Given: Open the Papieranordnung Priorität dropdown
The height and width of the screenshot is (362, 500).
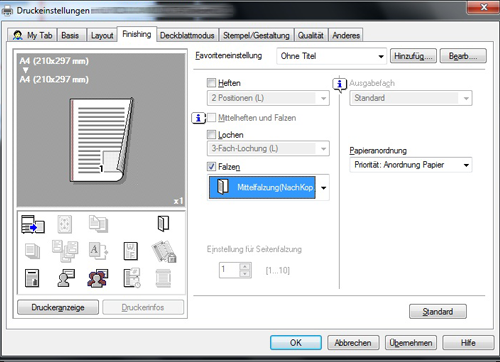Looking at the screenshot, I should point(411,165).
